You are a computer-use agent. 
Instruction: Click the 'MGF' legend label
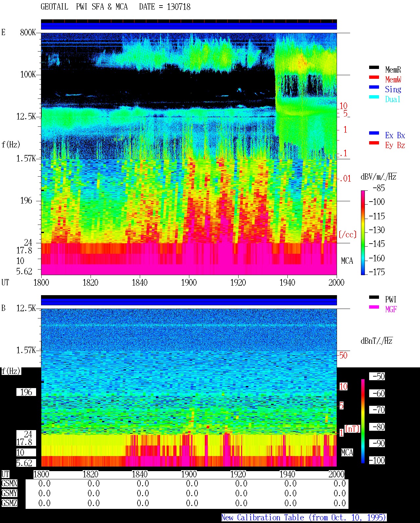pyautogui.click(x=391, y=309)
